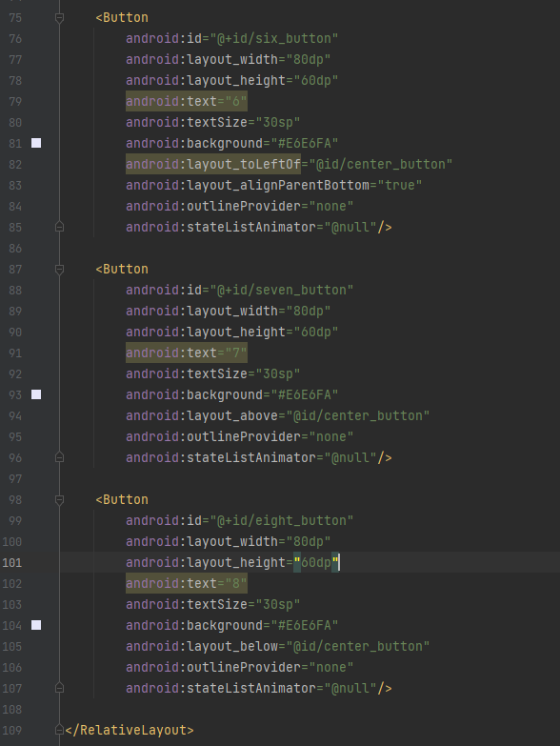Click the "#E6E6FA" value on line 81
This screenshot has height=746, width=560.
(x=304, y=143)
